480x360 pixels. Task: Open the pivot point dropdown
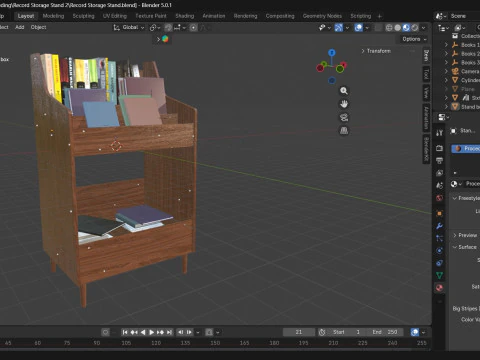pos(155,28)
